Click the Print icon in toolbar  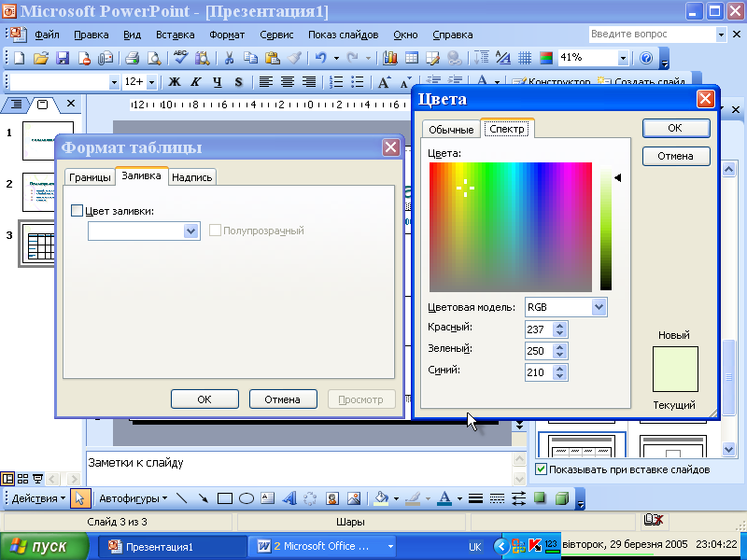[x=132, y=58]
